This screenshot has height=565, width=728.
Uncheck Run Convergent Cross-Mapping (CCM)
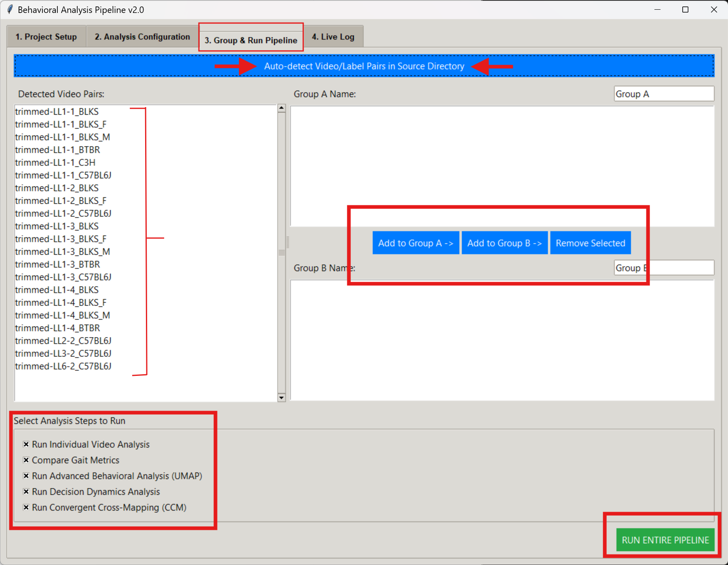(26, 507)
